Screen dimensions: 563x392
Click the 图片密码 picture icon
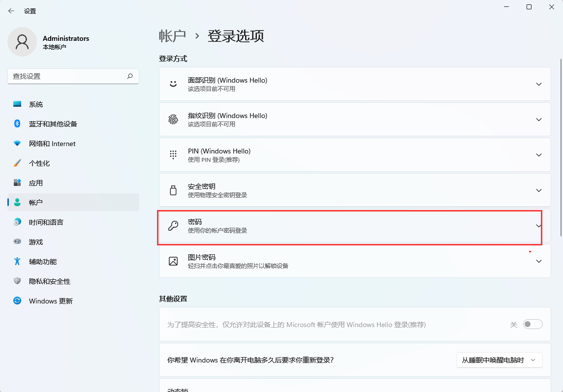click(x=173, y=261)
